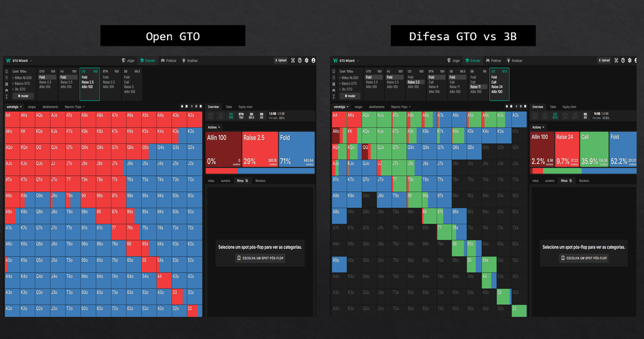Image resolution: width=644 pixels, height=339 pixels.
Task: Switch to the Table tab in Open GTO window
Action: (x=229, y=107)
